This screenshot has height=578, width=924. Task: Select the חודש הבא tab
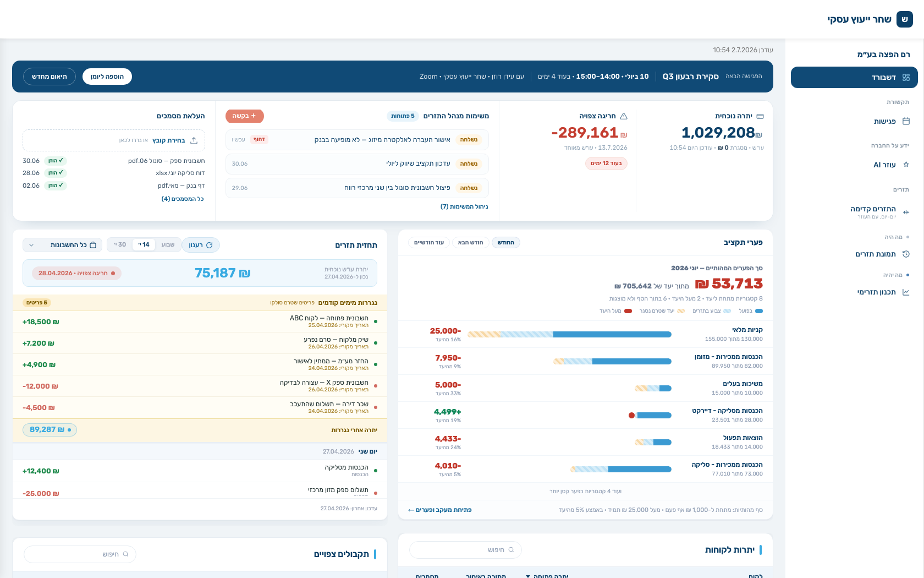pyautogui.click(x=471, y=243)
